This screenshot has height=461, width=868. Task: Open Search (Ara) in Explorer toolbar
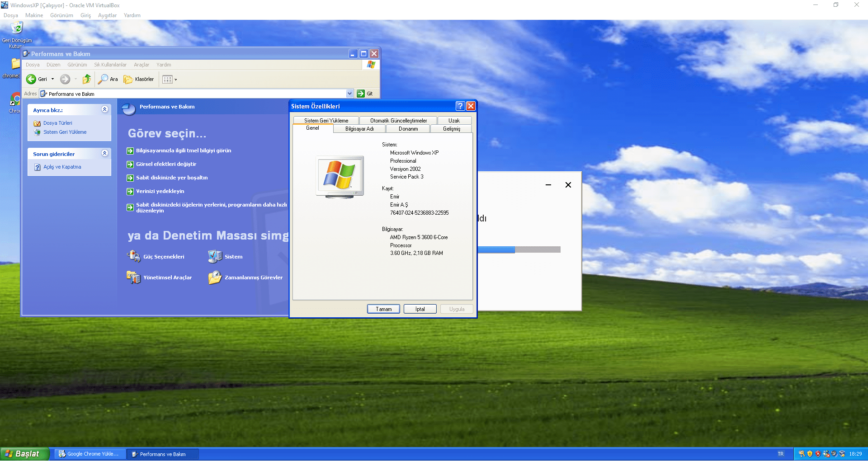tap(108, 80)
